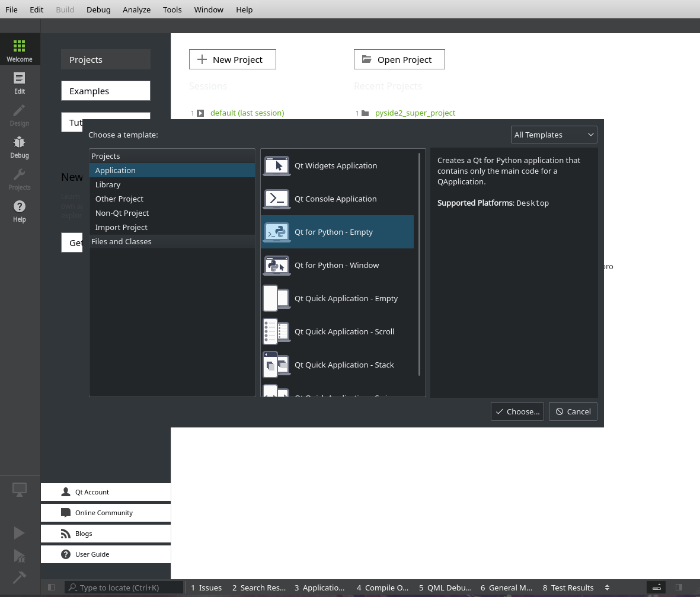Show the Application Output pane
Screen dimensions: 700x597
pos(319,588)
